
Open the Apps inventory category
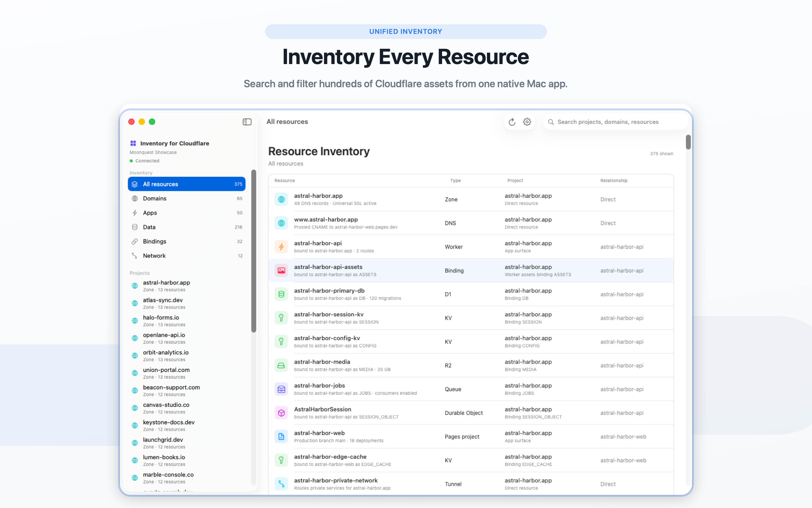[187, 213]
